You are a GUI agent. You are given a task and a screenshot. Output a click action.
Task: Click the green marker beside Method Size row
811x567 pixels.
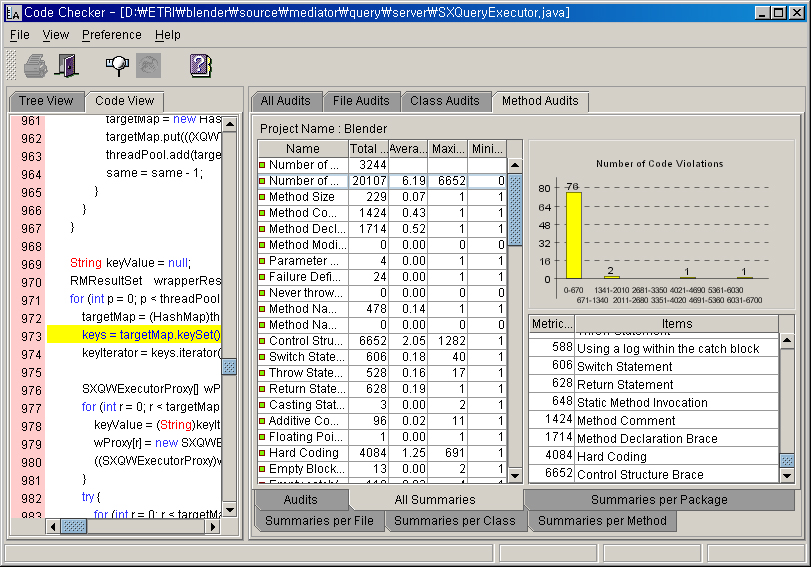(x=262, y=197)
